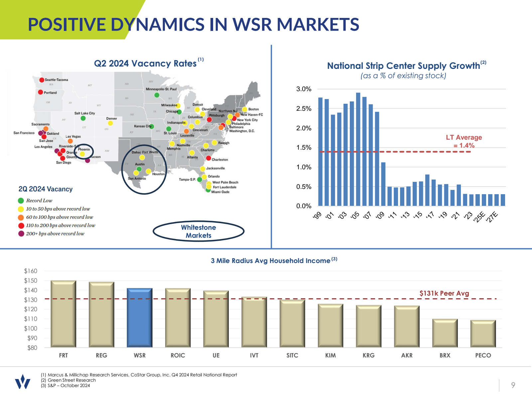Click the Houston yellow map marker
This screenshot has width=532, height=399.
(148, 172)
